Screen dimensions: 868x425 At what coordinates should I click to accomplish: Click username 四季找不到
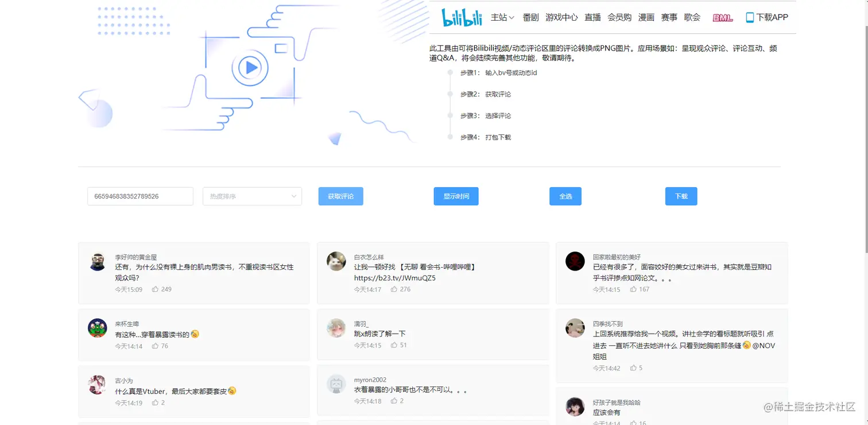[x=608, y=324]
